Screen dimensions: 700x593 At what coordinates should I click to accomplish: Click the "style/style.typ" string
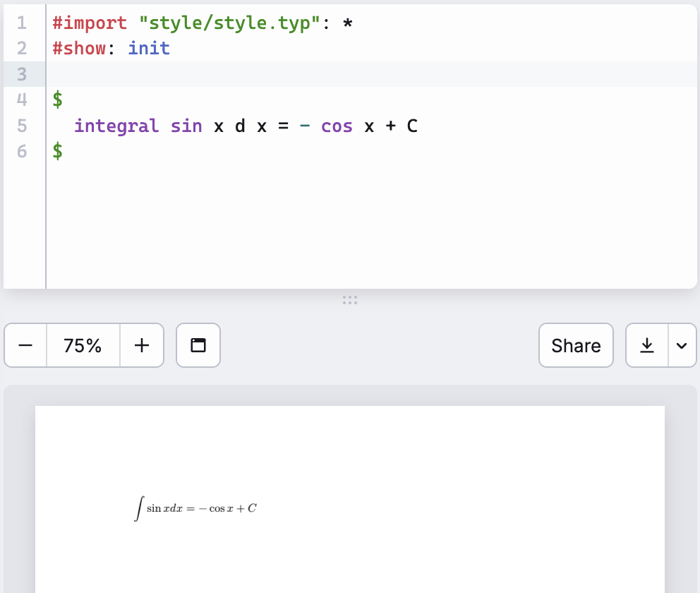pos(230,23)
